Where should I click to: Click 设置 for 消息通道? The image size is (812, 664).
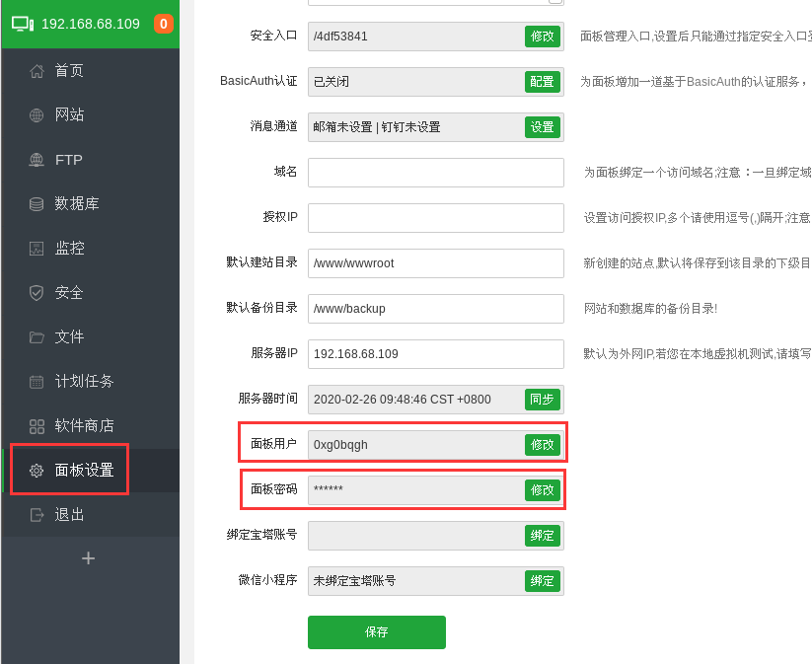[542, 127]
